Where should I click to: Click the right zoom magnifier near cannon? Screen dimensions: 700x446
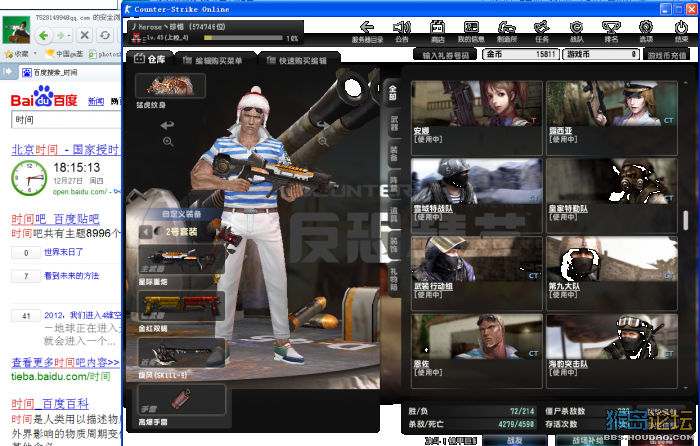click(x=323, y=142)
